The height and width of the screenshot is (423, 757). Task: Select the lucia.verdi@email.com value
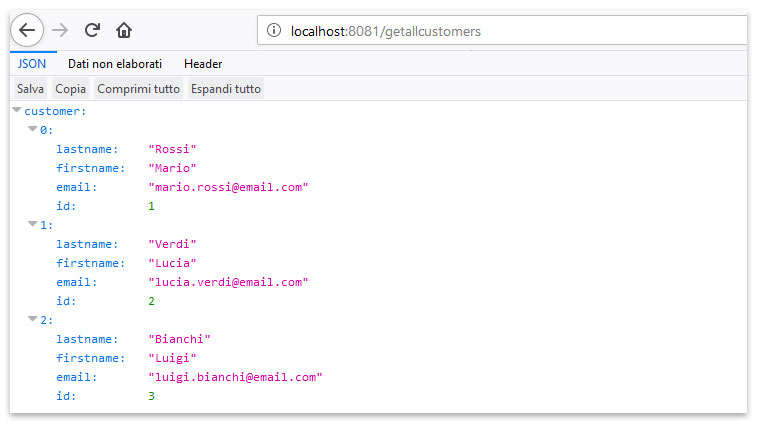228,282
